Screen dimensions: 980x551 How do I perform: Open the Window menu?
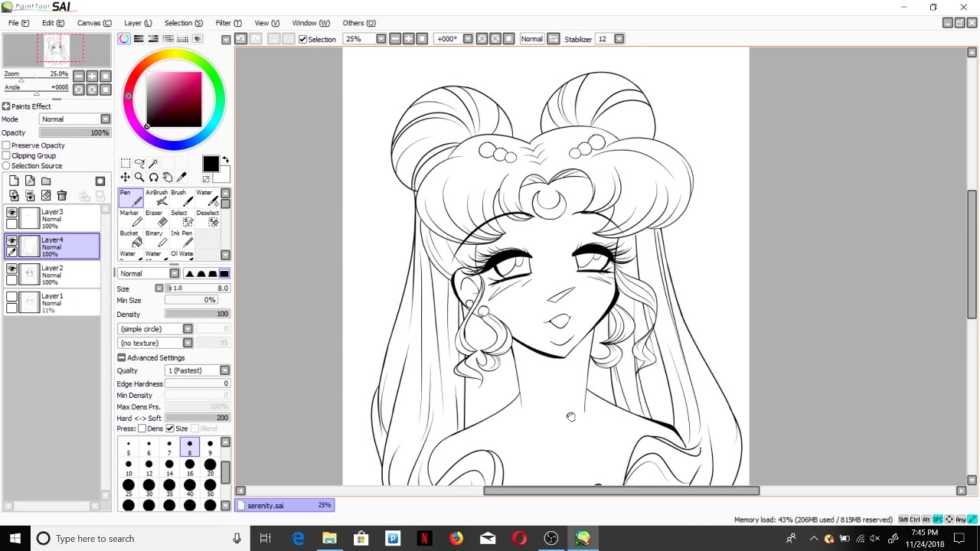click(x=311, y=23)
